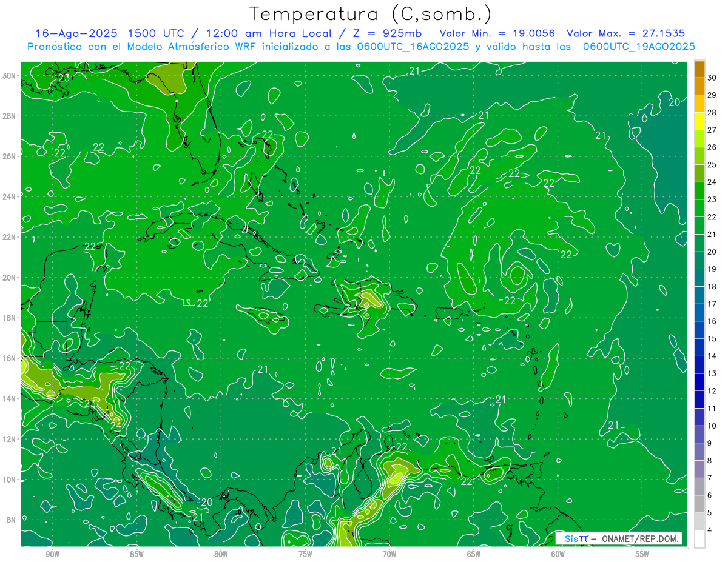Click the 'Valor Min. = 19.0056' value
728x562 pixels.
pyautogui.click(x=497, y=33)
